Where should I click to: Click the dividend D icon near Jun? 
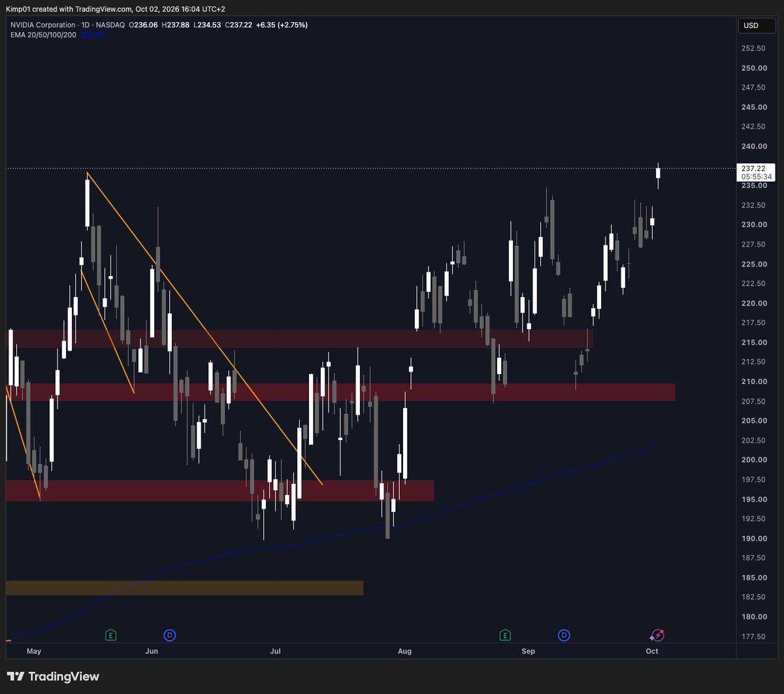170,635
